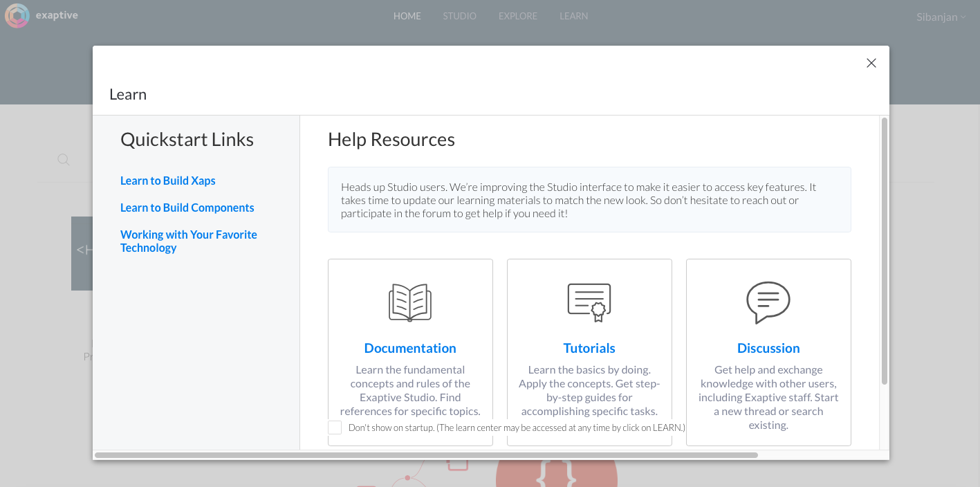980x487 pixels.
Task: Open EXPLORE in top navigation
Action: [518, 16]
